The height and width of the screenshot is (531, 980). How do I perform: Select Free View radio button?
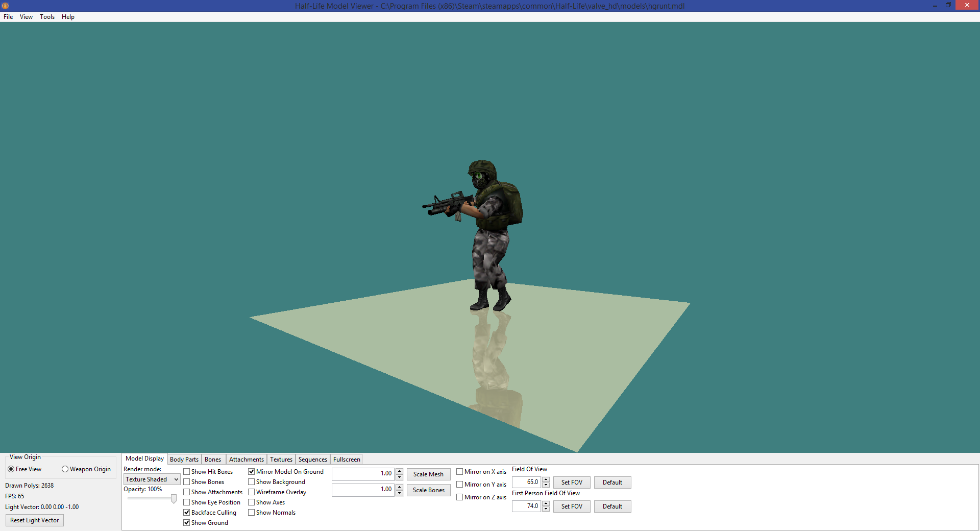pyautogui.click(x=24, y=469)
